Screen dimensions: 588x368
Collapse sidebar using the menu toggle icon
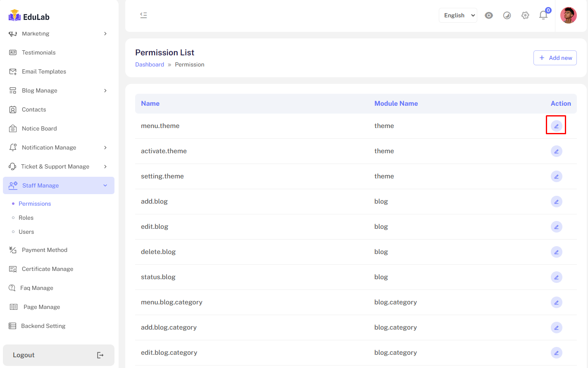[x=143, y=15]
